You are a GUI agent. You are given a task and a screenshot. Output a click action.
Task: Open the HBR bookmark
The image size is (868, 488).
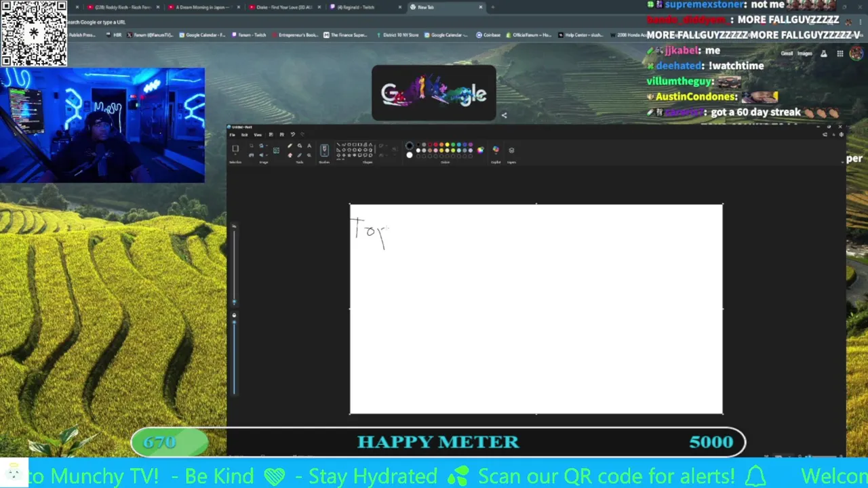[115, 35]
